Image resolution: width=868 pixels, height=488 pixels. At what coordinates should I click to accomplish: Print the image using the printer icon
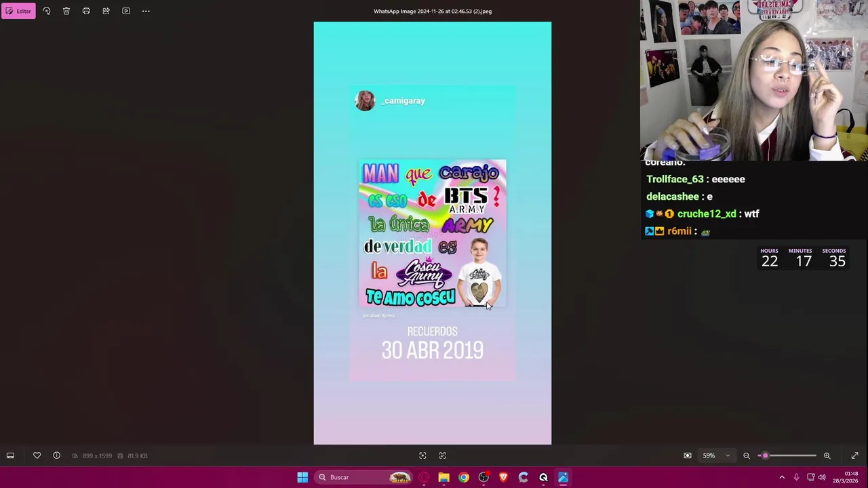pyautogui.click(x=86, y=11)
